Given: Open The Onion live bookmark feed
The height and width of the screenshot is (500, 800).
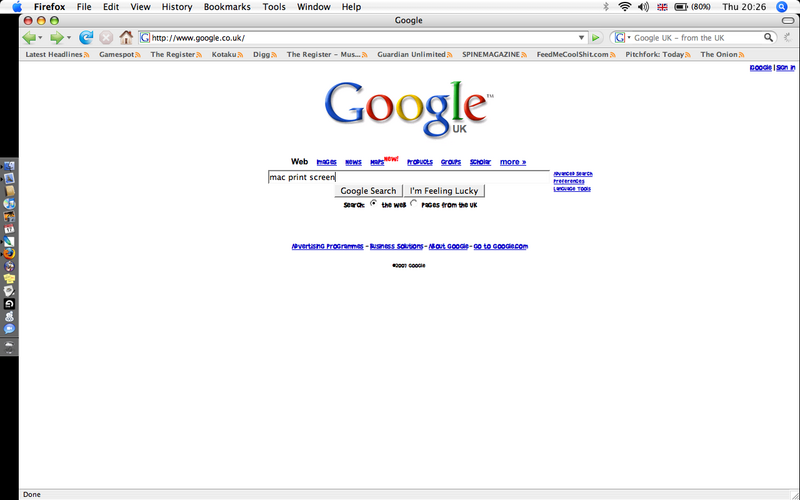Looking at the screenshot, I should [x=722, y=54].
